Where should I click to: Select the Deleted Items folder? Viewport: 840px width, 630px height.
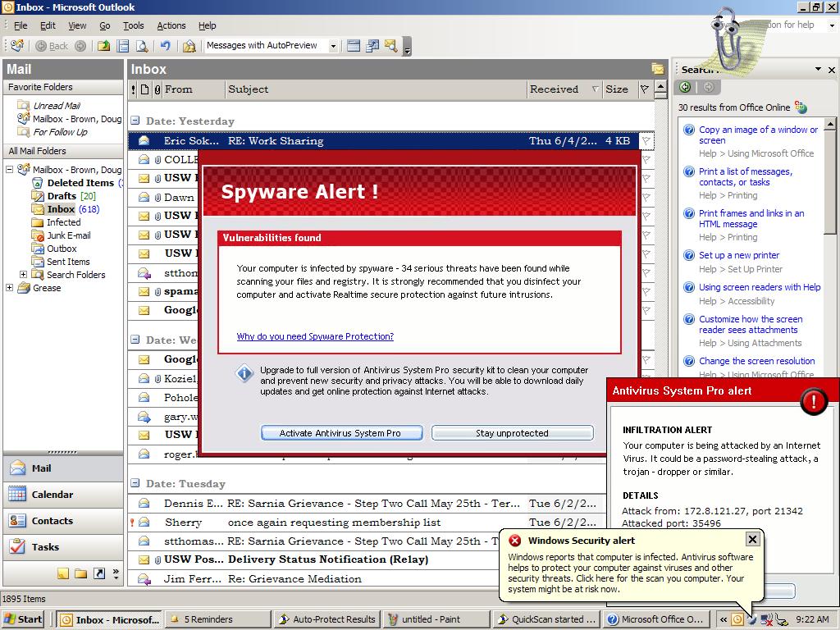[x=80, y=183]
